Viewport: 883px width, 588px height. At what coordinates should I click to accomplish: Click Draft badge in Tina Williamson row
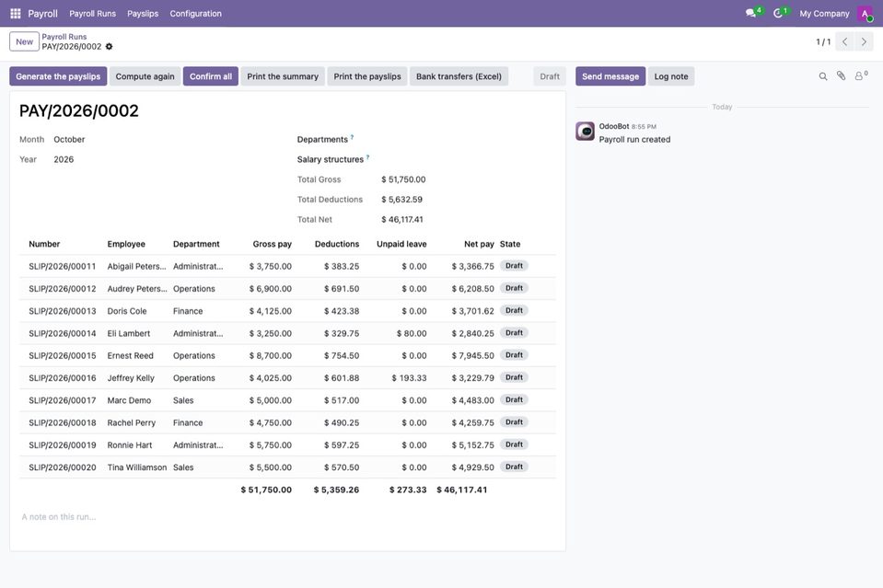coord(514,467)
